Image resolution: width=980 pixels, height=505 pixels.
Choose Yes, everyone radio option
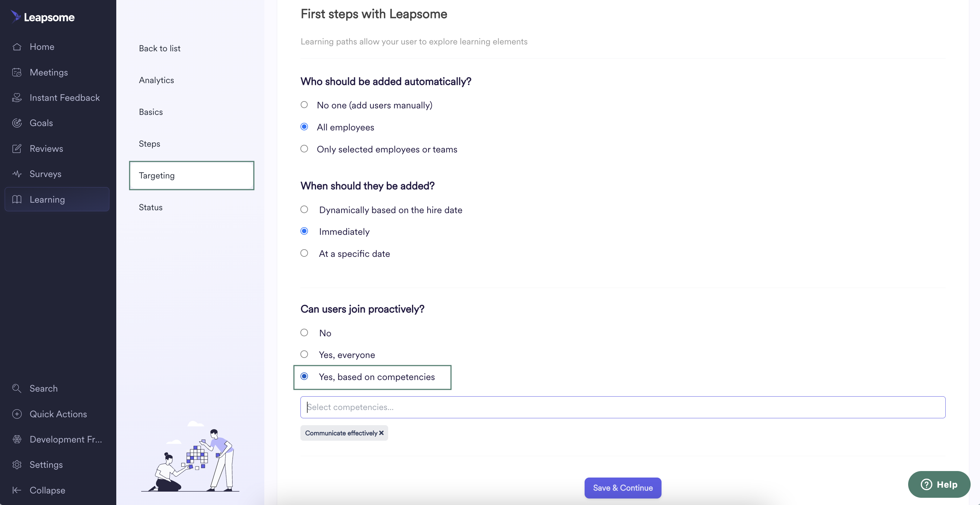304,354
